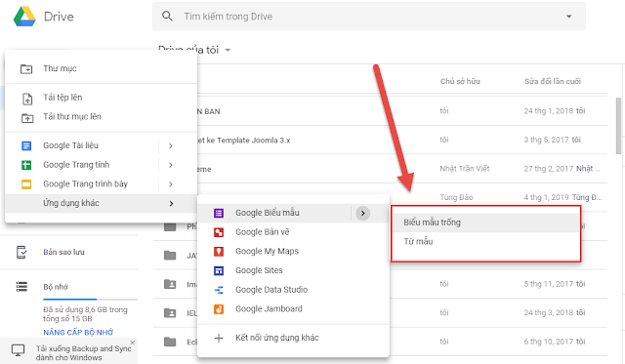Open the Drive của tôi dropdown
The image size is (625, 364).
click(228, 50)
